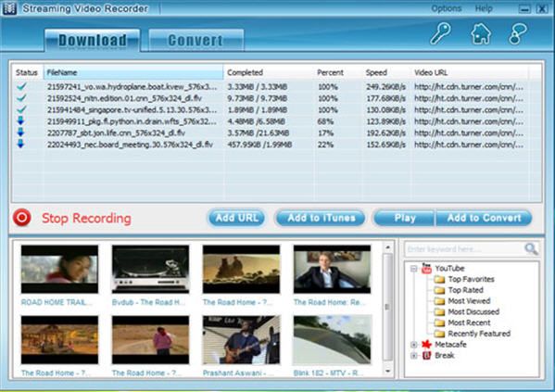Screen dimensions: 555x392
Task: Click the YouTube logo icon in tree
Action: pyautogui.click(x=426, y=269)
